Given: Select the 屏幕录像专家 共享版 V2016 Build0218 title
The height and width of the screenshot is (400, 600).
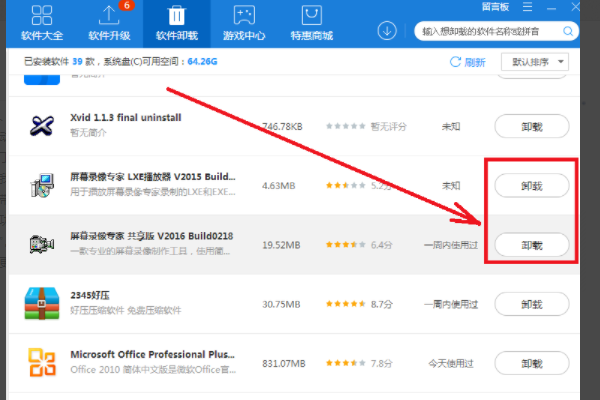Looking at the screenshot, I should click(152, 236).
